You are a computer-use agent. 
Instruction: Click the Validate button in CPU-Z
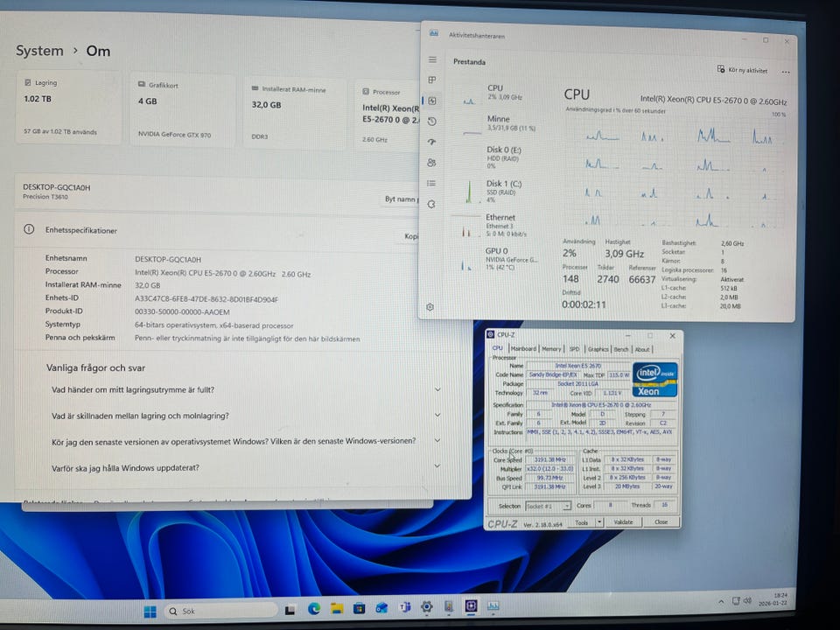pyautogui.click(x=623, y=522)
